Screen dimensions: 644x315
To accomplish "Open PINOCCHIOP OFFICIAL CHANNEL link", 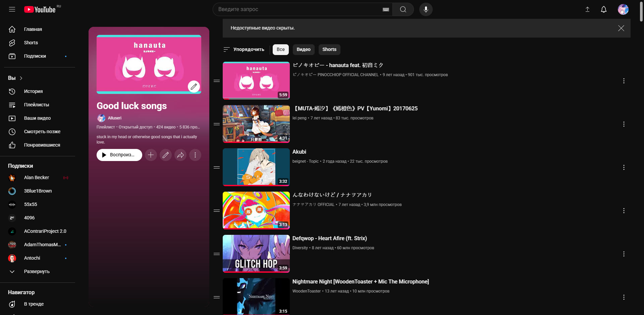I will pyautogui.click(x=336, y=75).
